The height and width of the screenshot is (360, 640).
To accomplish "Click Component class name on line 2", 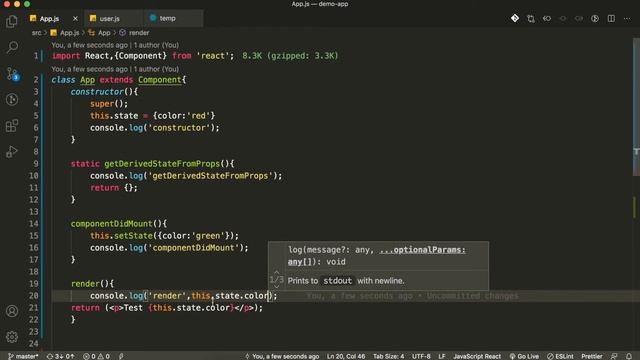I will click(x=160, y=80).
